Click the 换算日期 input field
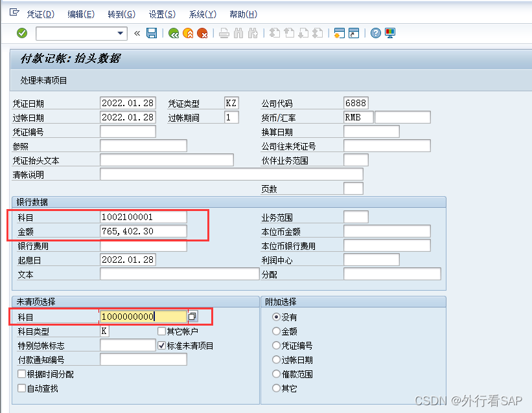This screenshot has width=532, height=413. [x=371, y=131]
